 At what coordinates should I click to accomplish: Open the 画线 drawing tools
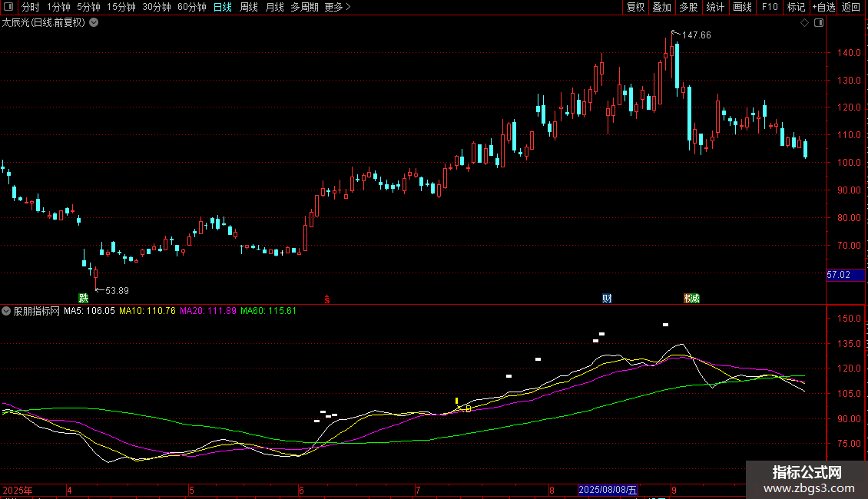point(742,7)
